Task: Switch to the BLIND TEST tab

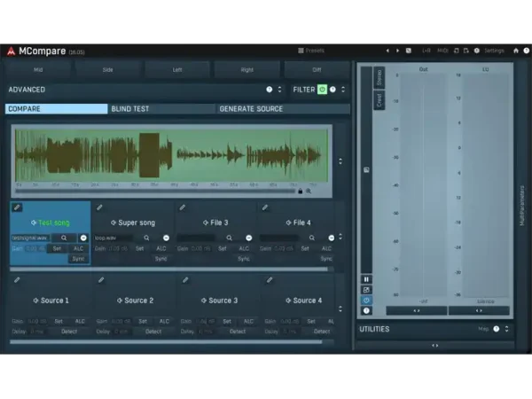Action: (161, 109)
